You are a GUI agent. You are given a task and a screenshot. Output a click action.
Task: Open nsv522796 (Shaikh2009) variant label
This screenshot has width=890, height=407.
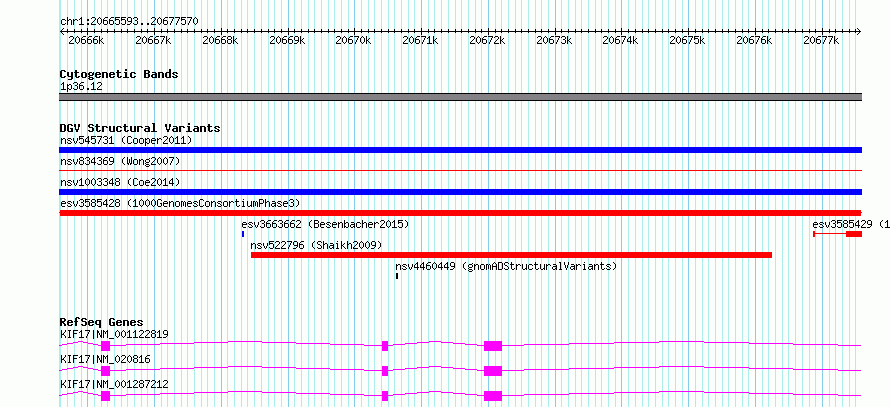click(316, 245)
